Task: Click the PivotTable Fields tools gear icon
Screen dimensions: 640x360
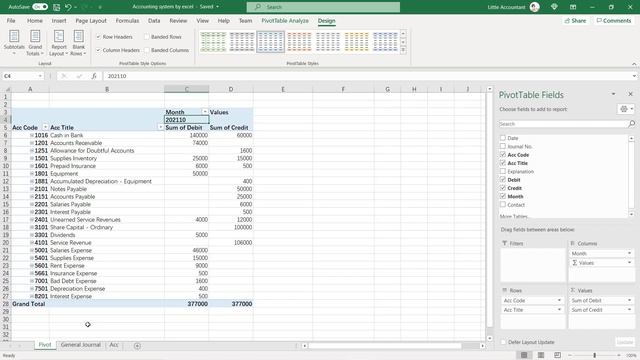Action: tap(624, 109)
